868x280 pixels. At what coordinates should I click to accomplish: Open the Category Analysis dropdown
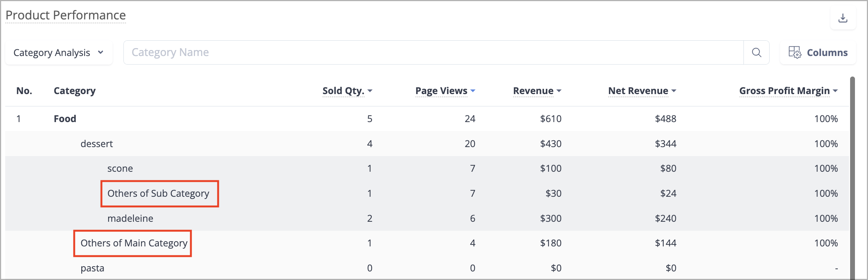(x=59, y=53)
